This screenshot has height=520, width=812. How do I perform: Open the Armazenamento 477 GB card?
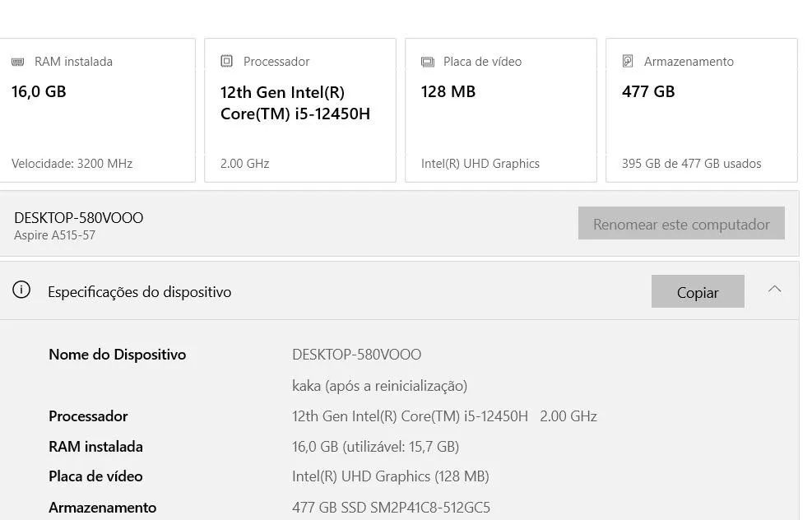click(x=702, y=110)
